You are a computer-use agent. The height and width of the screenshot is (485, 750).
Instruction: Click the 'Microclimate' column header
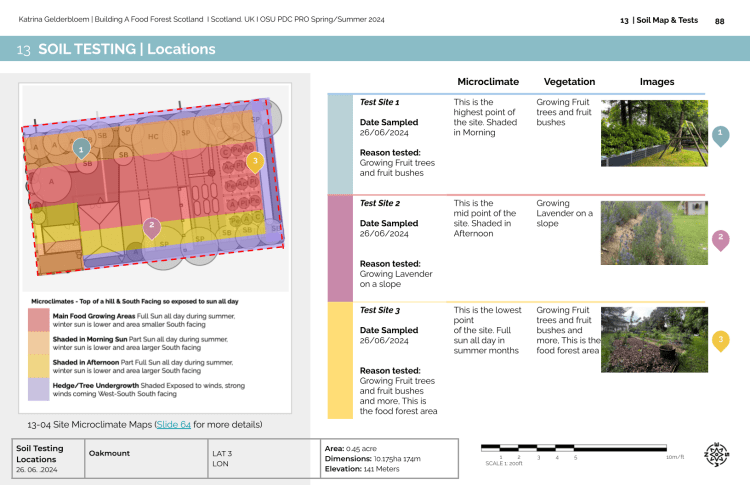(488, 82)
